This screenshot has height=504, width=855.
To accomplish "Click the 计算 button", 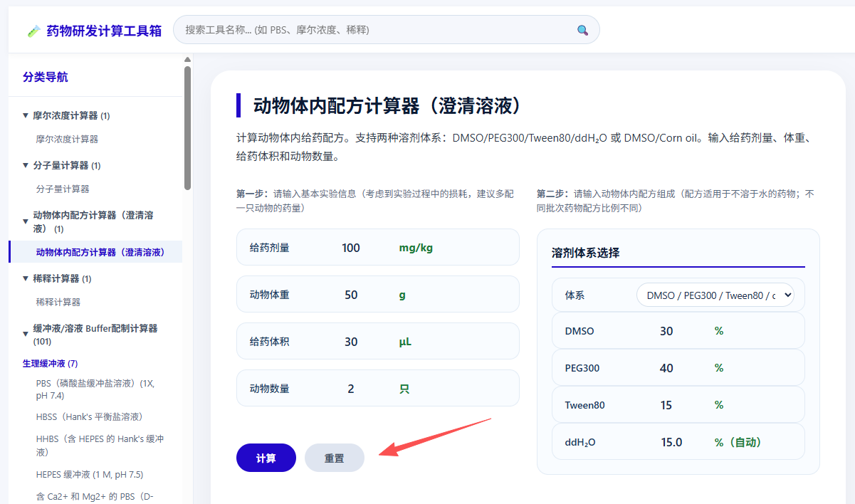I will [266, 458].
